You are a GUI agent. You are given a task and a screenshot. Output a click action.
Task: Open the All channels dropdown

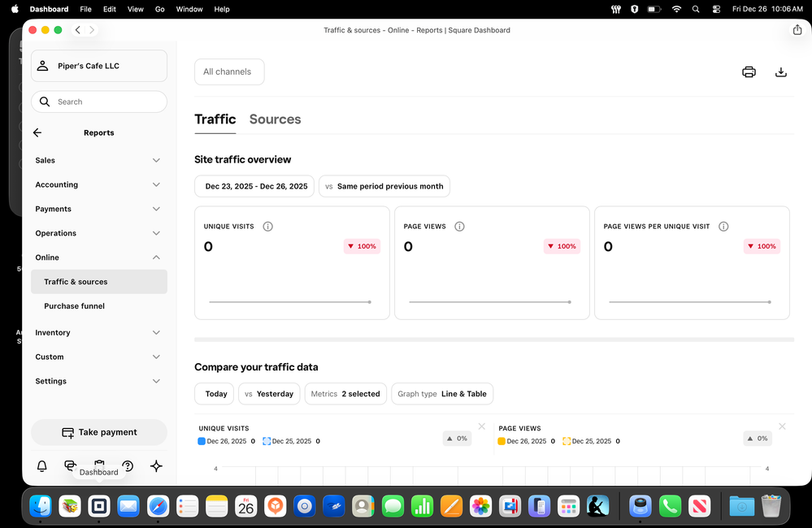click(x=228, y=71)
